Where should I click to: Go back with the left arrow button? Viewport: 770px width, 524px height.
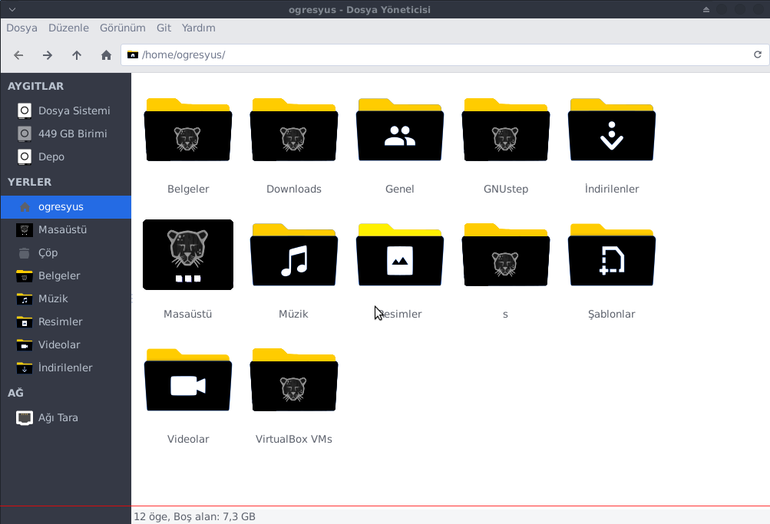[19, 55]
